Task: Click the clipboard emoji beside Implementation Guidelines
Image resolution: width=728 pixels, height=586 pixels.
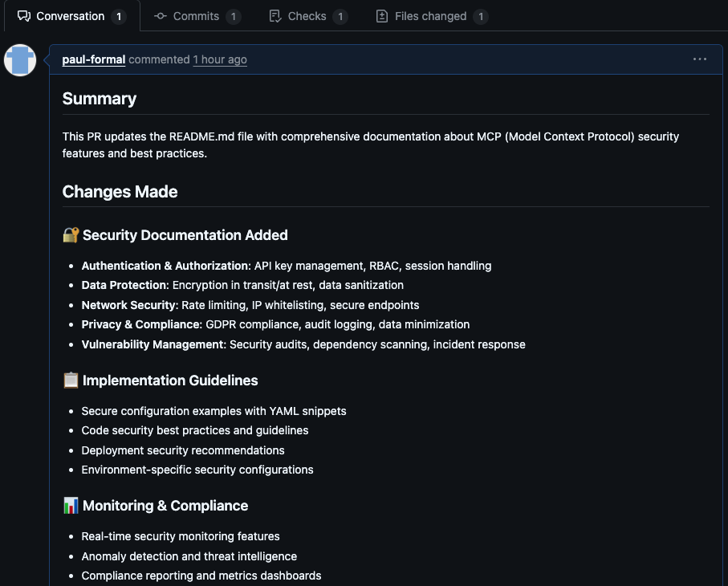Action: click(x=71, y=380)
